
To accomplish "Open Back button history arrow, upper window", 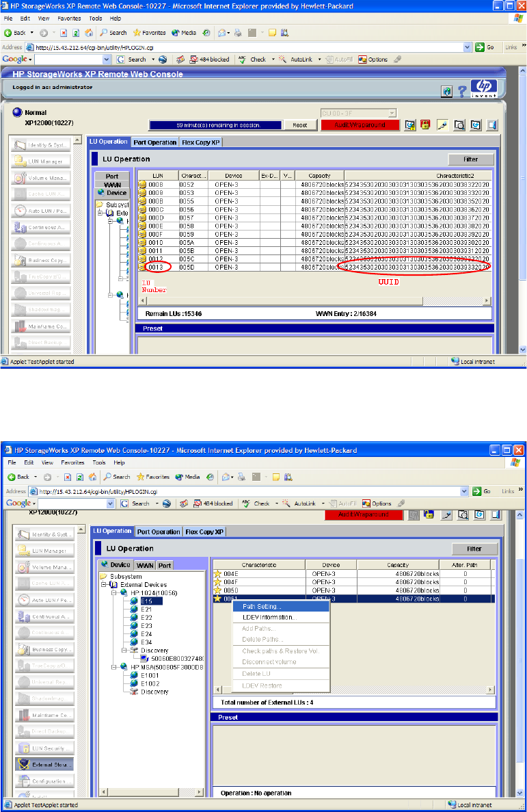I will 32,33.
